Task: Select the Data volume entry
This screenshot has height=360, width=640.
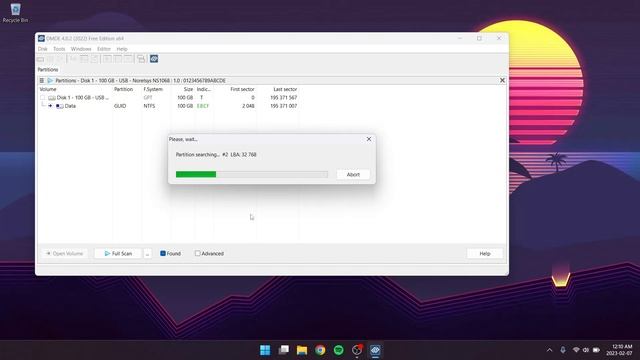Action: (x=70, y=106)
